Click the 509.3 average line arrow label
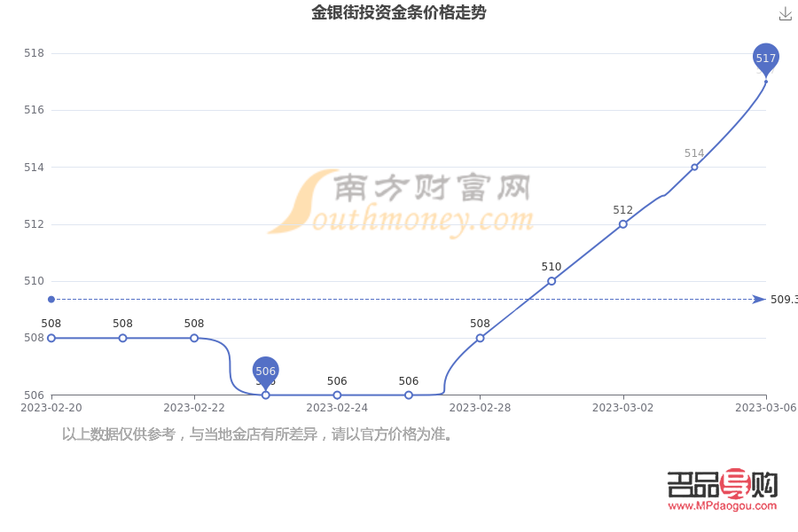Image resolution: width=798 pixels, height=532 pixels. click(783, 300)
